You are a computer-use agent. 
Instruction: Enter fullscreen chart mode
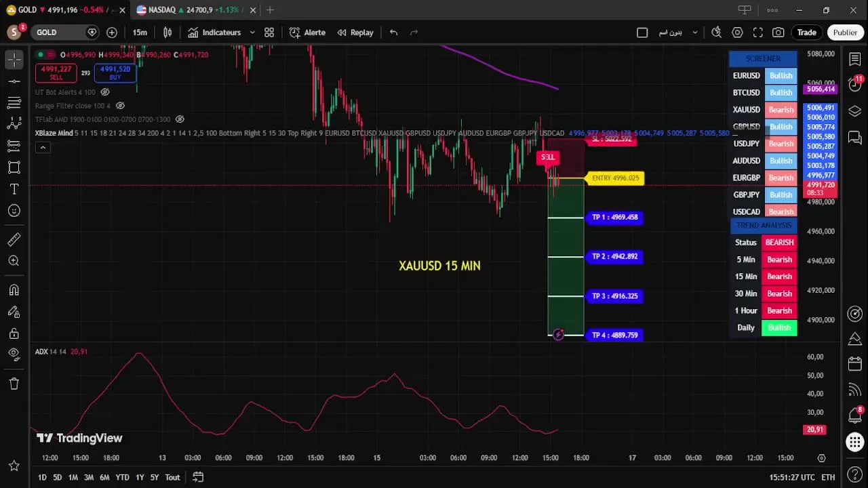point(758,33)
